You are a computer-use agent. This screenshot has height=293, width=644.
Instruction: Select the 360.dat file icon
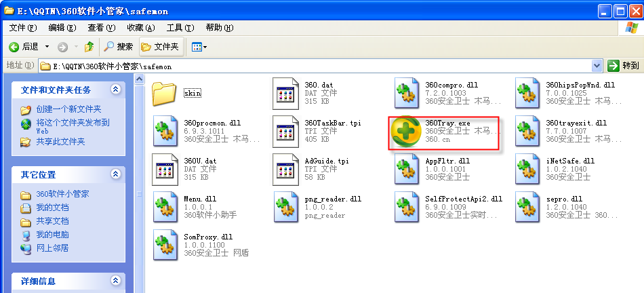[287, 94]
